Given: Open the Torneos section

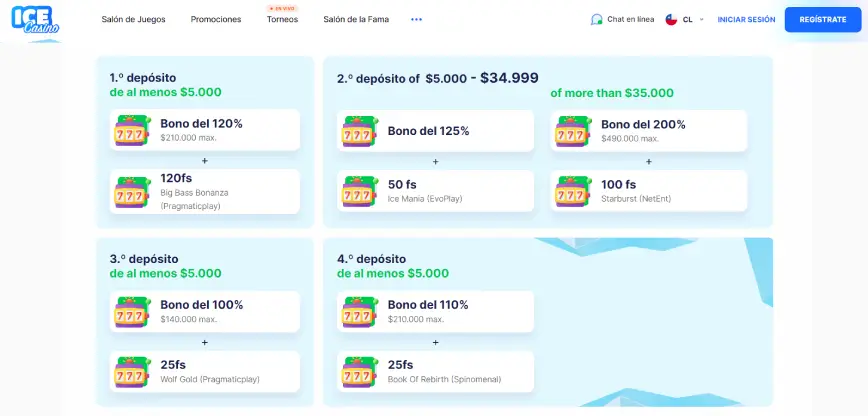Looking at the screenshot, I should click(x=282, y=19).
